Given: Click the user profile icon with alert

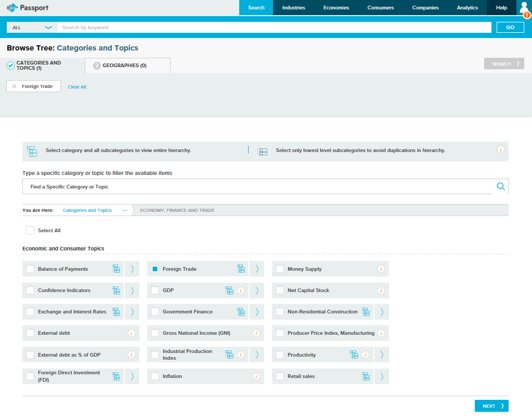Looking at the screenshot, I should coord(524,8).
